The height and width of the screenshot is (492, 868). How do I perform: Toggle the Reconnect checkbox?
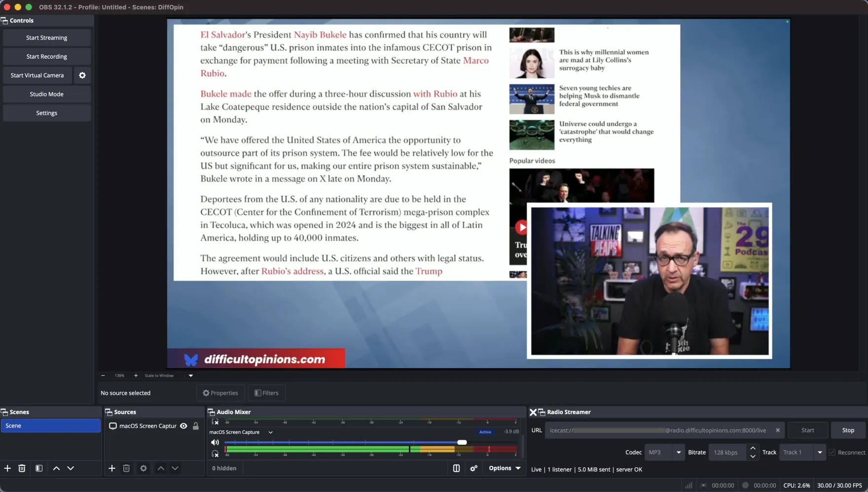(832, 453)
